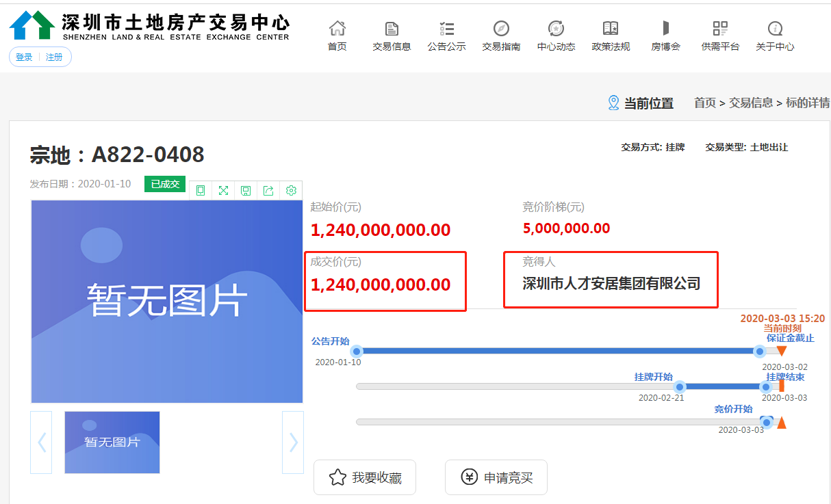Click the yen icon on 申请竞买

469,477
